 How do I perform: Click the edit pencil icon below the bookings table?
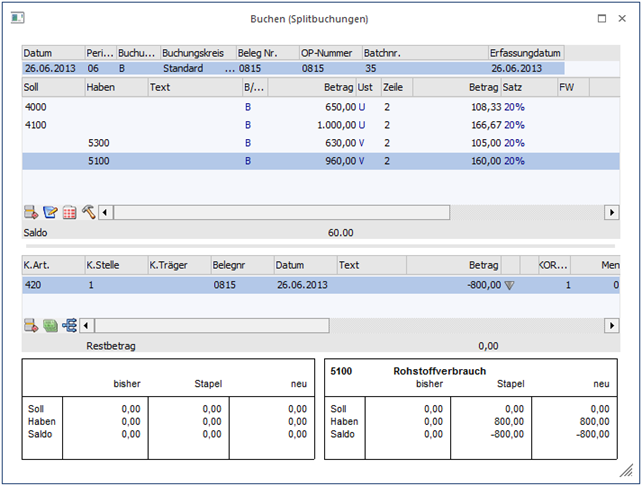(50, 212)
